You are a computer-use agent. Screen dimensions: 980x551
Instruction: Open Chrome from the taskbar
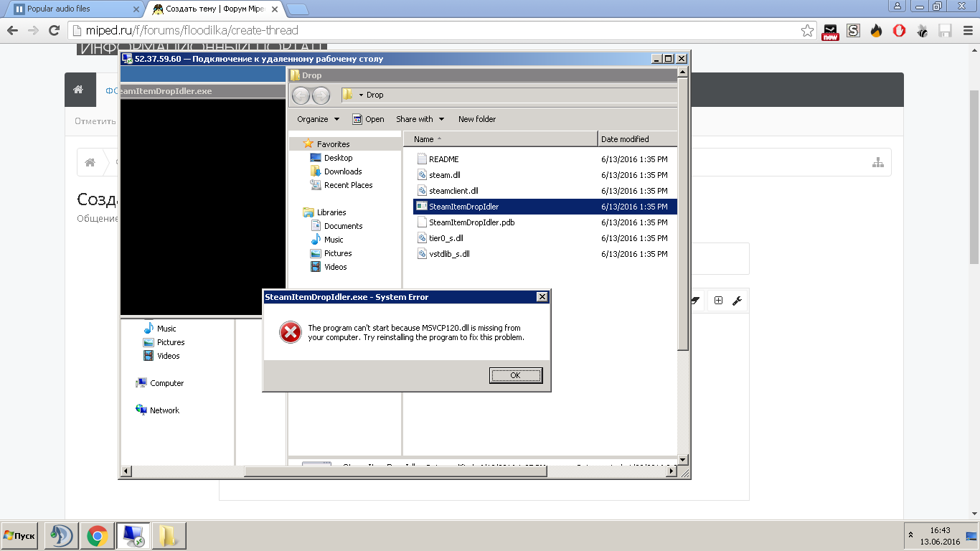click(98, 535)
